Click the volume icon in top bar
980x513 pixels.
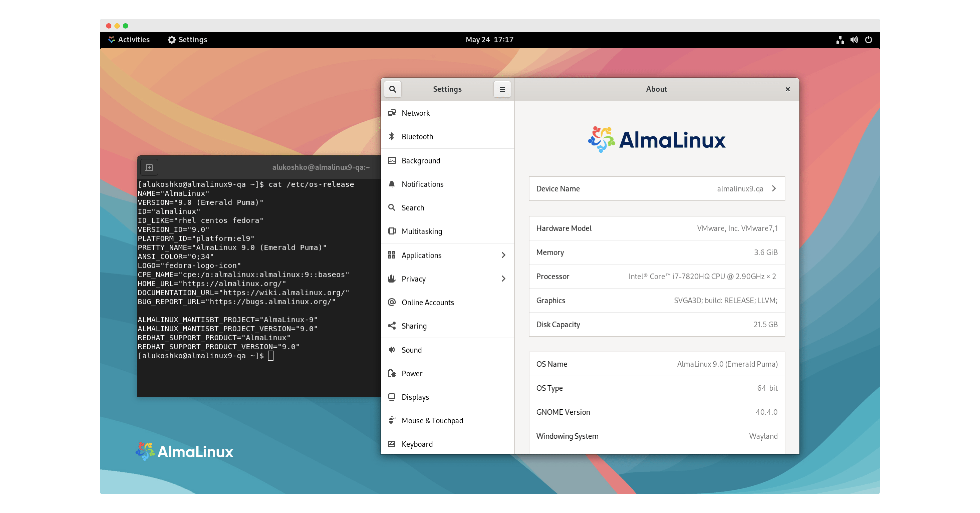tap(854, 40)
